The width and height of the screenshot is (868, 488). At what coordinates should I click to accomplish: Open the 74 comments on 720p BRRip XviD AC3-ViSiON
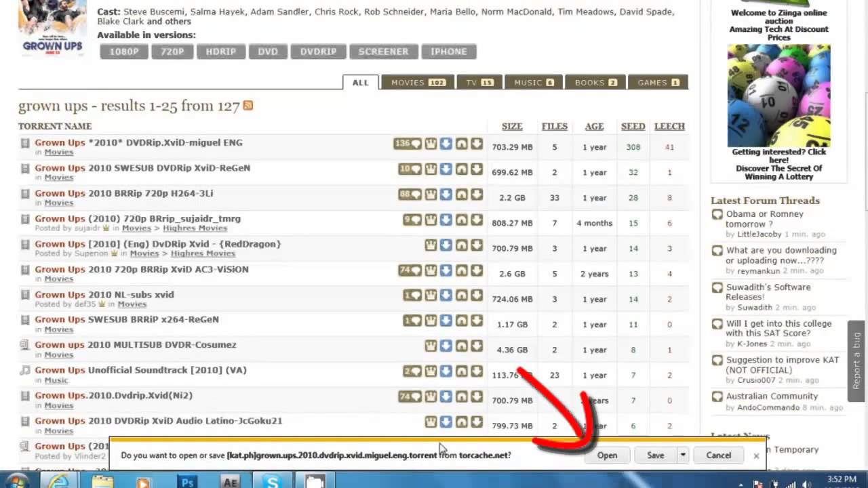coord(410,270)
